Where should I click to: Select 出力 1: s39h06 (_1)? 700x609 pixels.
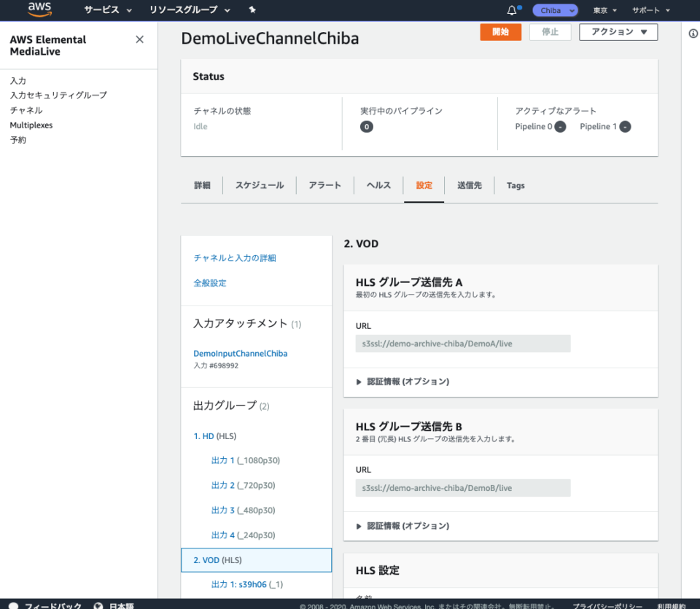tap(247, 584)
